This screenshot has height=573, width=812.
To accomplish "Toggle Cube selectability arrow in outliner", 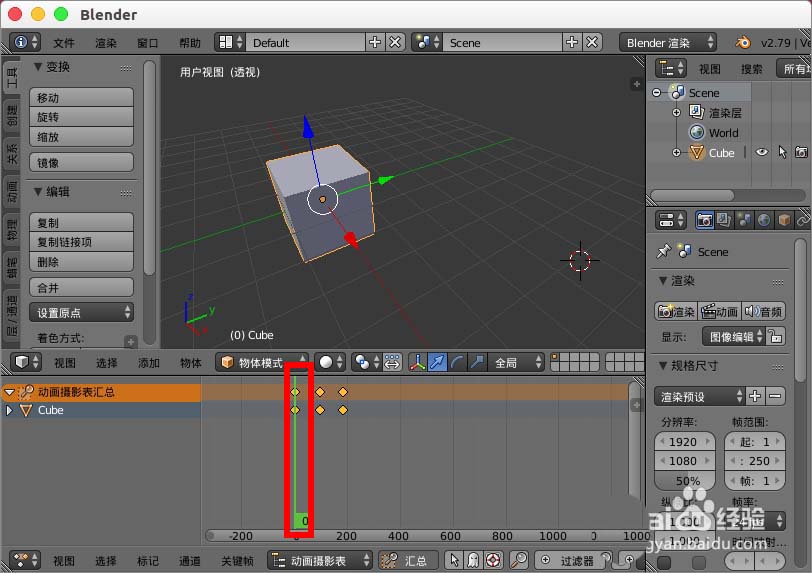I will (x=782, y=152).
